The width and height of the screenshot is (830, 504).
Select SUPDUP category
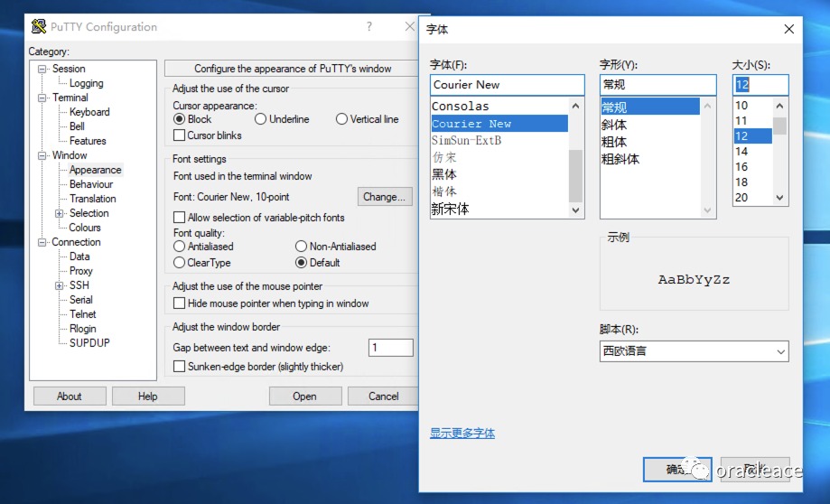89,342
